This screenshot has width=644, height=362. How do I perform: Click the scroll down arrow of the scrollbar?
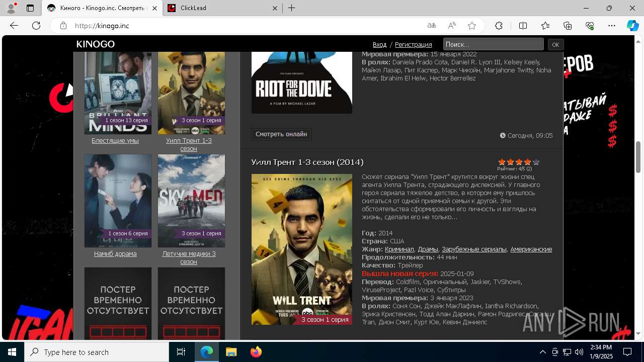pos(638,333)
